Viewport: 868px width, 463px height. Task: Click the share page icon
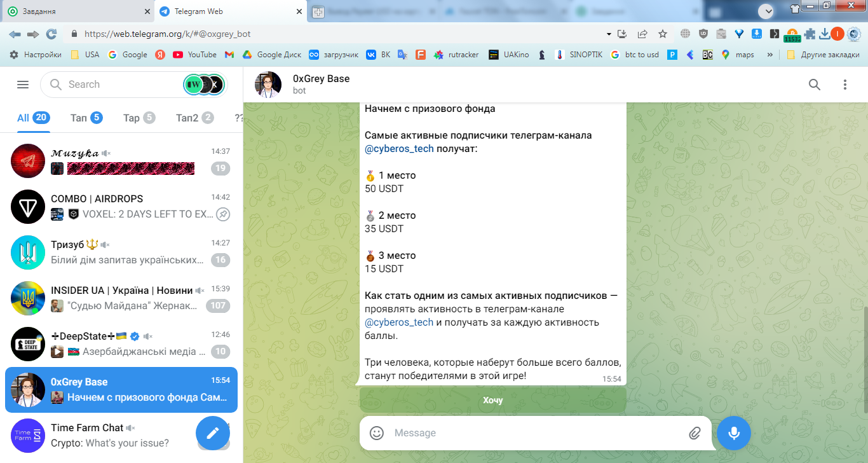tap(642, 34)
